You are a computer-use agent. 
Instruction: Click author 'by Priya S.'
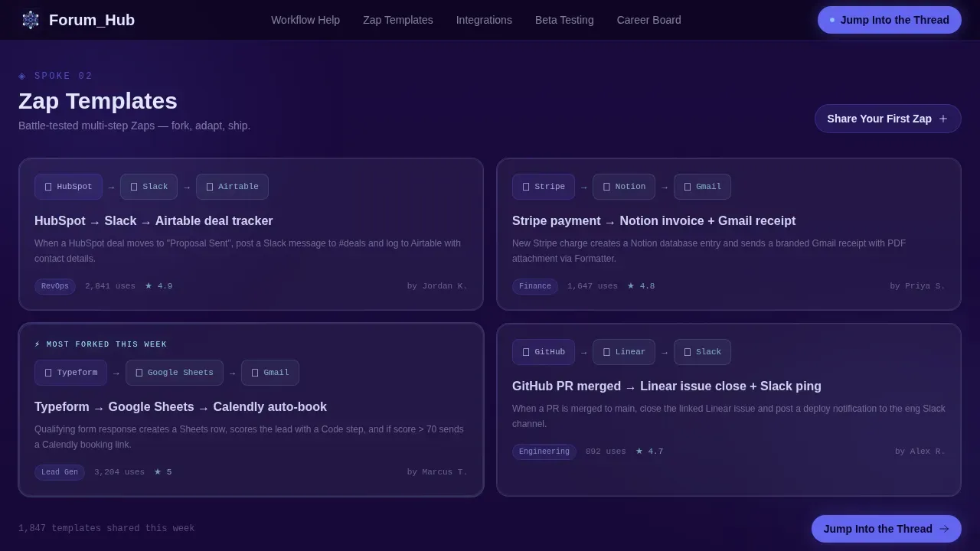pos(917,286)
